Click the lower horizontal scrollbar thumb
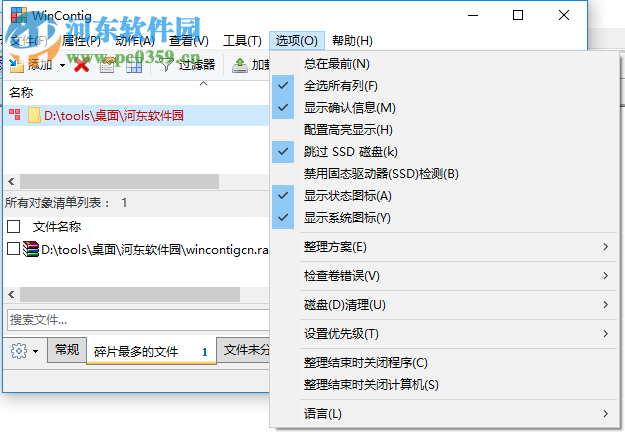 tap(130, 295)
